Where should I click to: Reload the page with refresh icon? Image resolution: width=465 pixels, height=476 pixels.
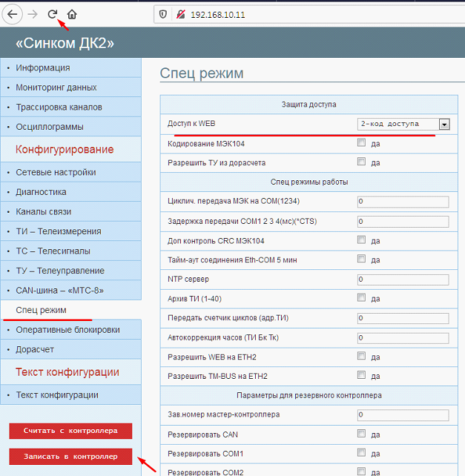(53, 14)
